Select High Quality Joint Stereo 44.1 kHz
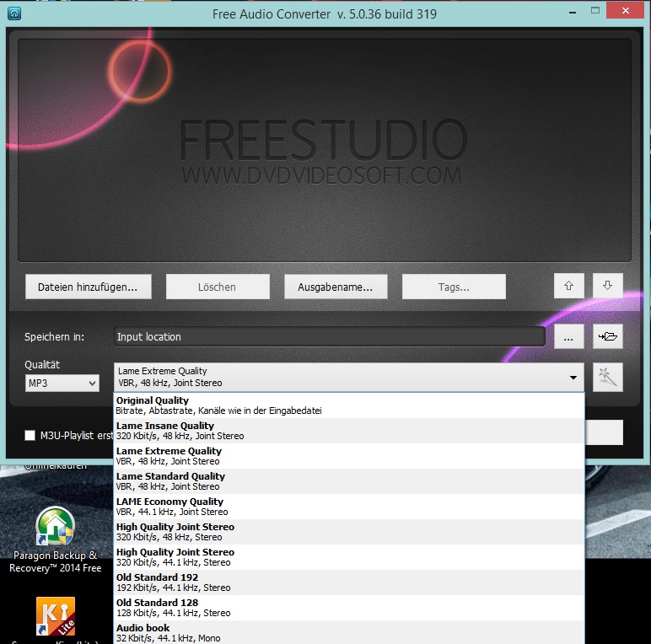Viewport: 651px width, 644px height. pos(349,557)
